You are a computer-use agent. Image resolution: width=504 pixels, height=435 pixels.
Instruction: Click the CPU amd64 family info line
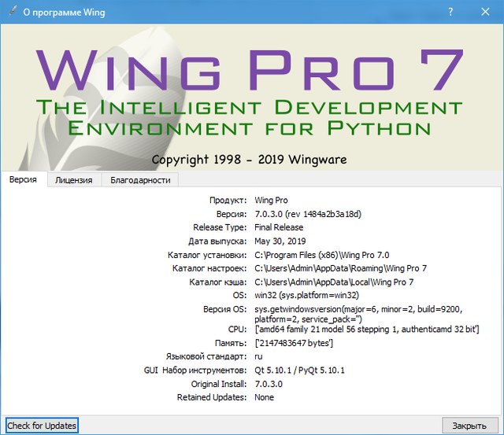pos(367,329)
